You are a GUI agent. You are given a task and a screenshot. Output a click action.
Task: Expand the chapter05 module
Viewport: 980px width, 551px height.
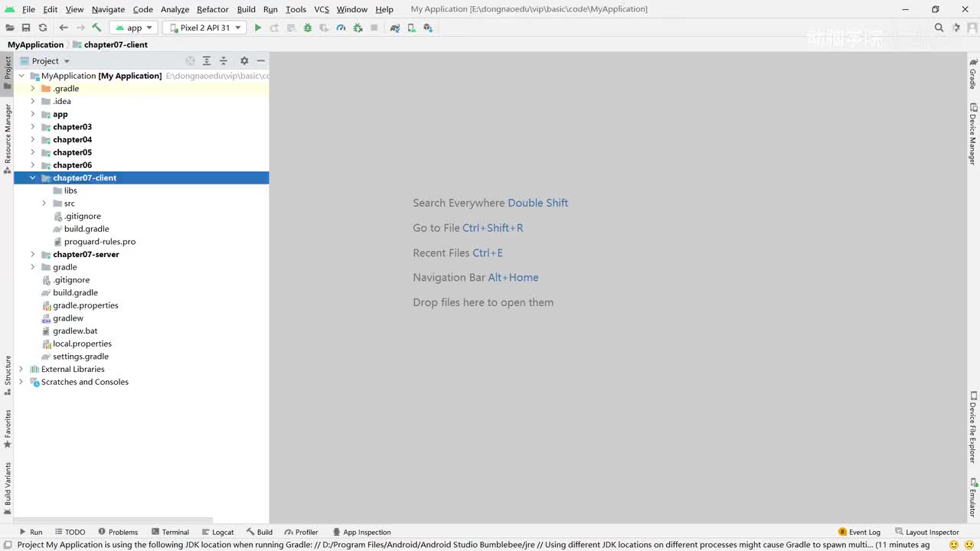click(33, 152)
